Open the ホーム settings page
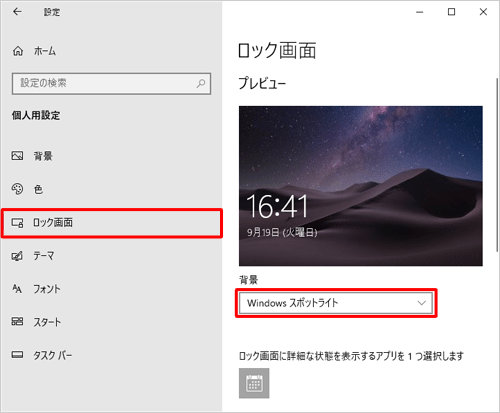Viewport: 500px width, 413px height. (x=111, y=51)
